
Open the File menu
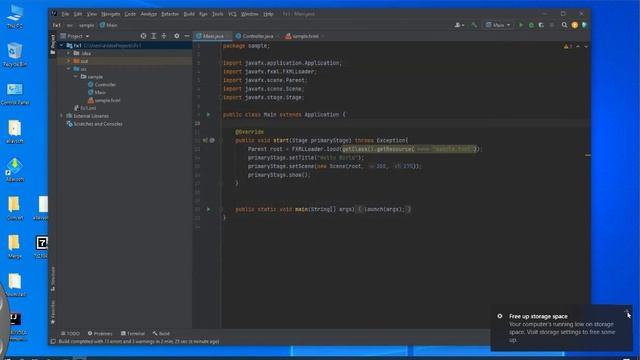tap(65, 14)
